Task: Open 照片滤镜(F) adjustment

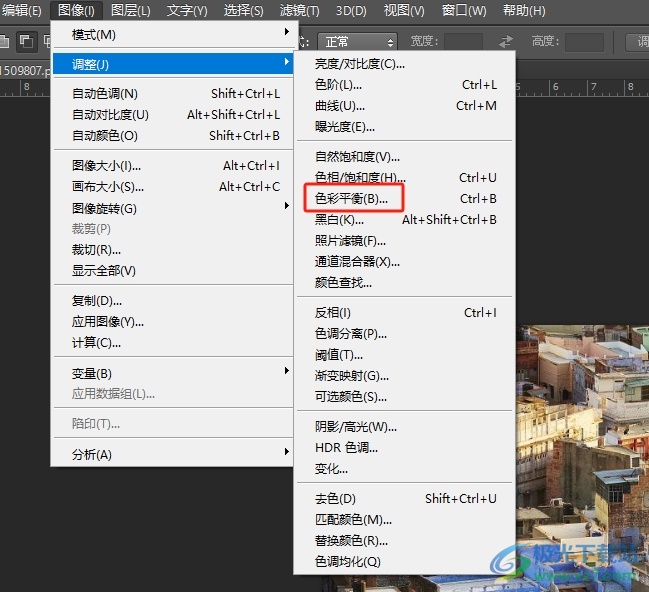Action: 405,241
